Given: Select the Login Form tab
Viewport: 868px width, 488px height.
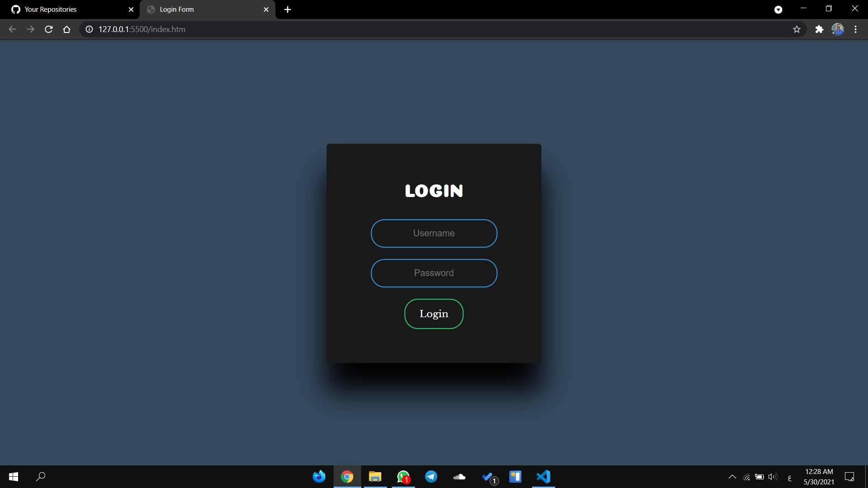Looking at the screenshot, I should pyautogui.click(x=199, y=9).
